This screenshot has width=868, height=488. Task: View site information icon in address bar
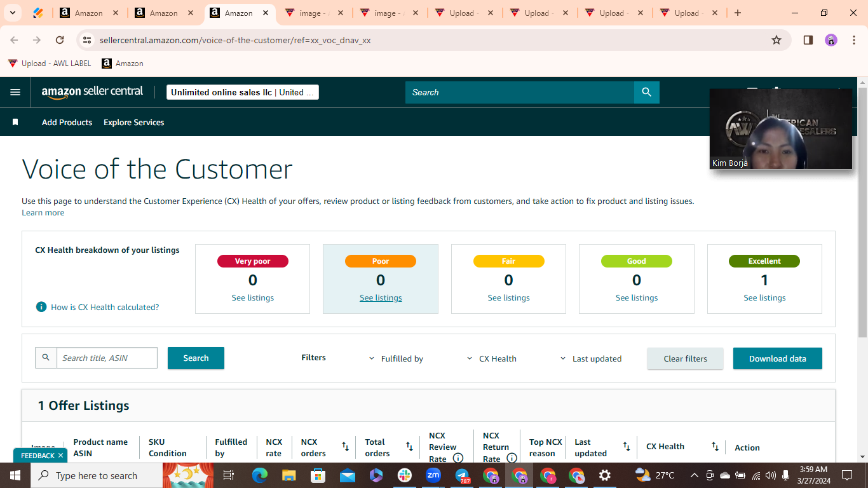(x=88, y=40)
